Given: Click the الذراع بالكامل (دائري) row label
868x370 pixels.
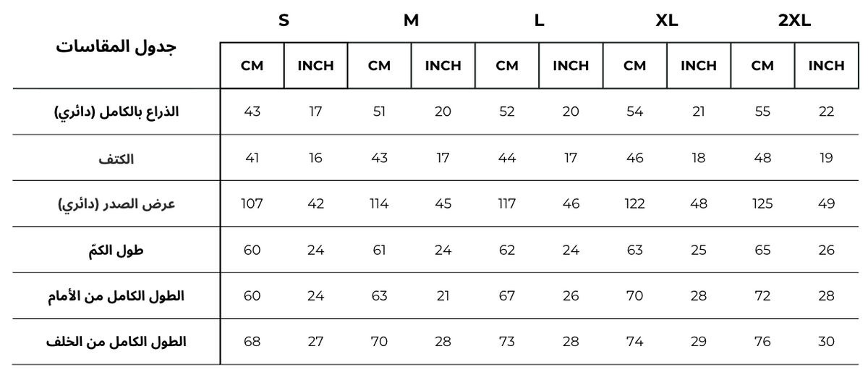Looking at the screenshot, I should (116, 112).
